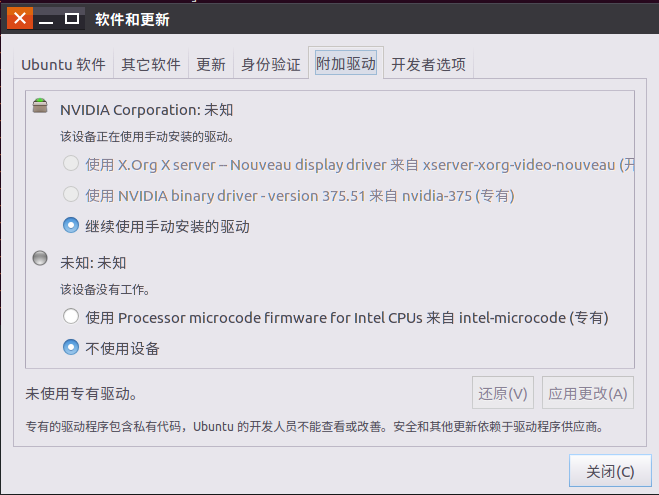Click the 还原(V) button
Viewport: 659px width, 495px height.
point(503,393)
